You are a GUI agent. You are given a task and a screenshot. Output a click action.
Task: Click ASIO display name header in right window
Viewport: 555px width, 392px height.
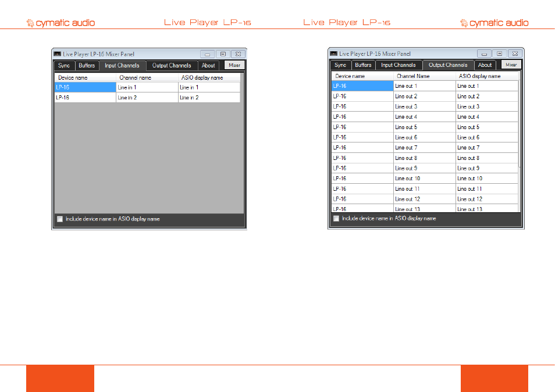coord(487,76)
